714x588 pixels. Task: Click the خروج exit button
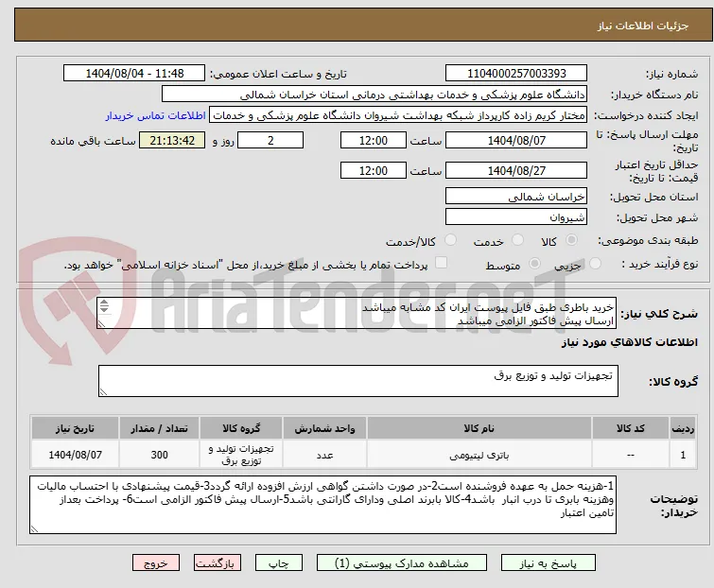pos(156,563)
